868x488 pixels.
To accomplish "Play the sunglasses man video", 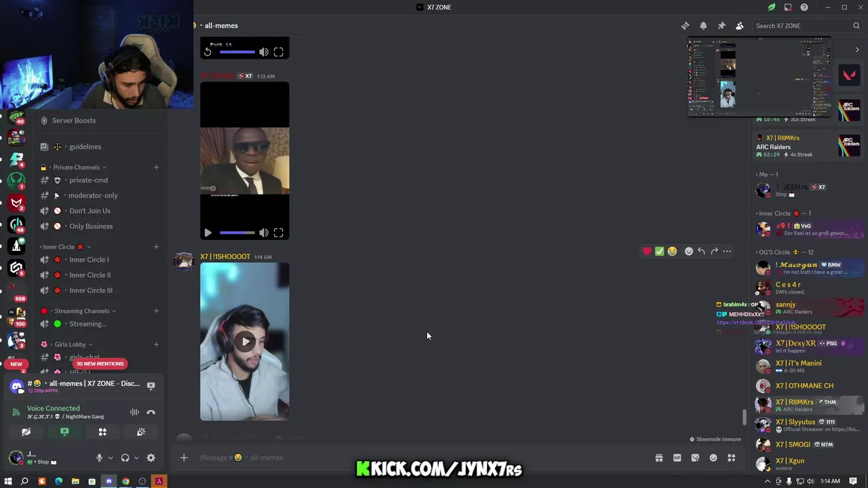I will pos(208,233).
